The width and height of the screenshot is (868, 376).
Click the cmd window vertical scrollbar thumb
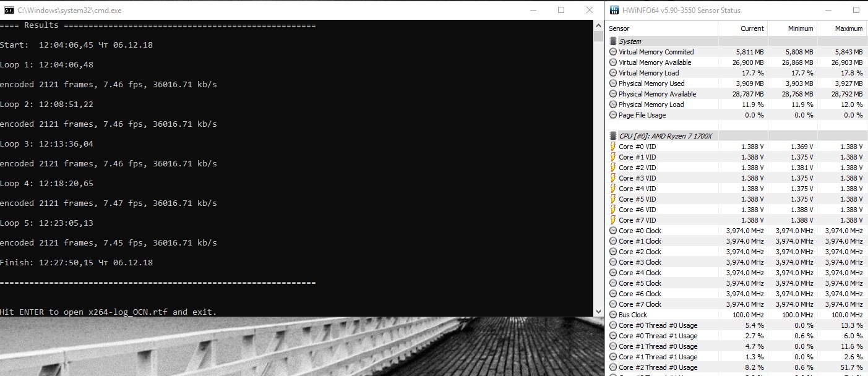[x=598, y=35]
